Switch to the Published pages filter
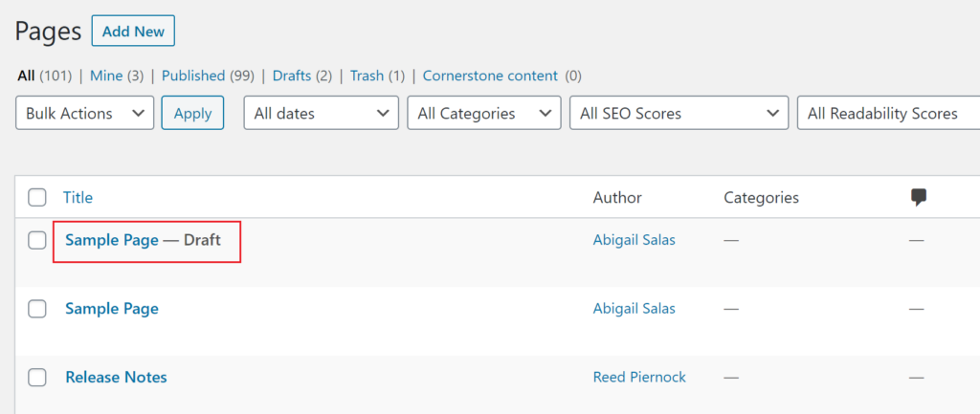 [x=193, y=76]
